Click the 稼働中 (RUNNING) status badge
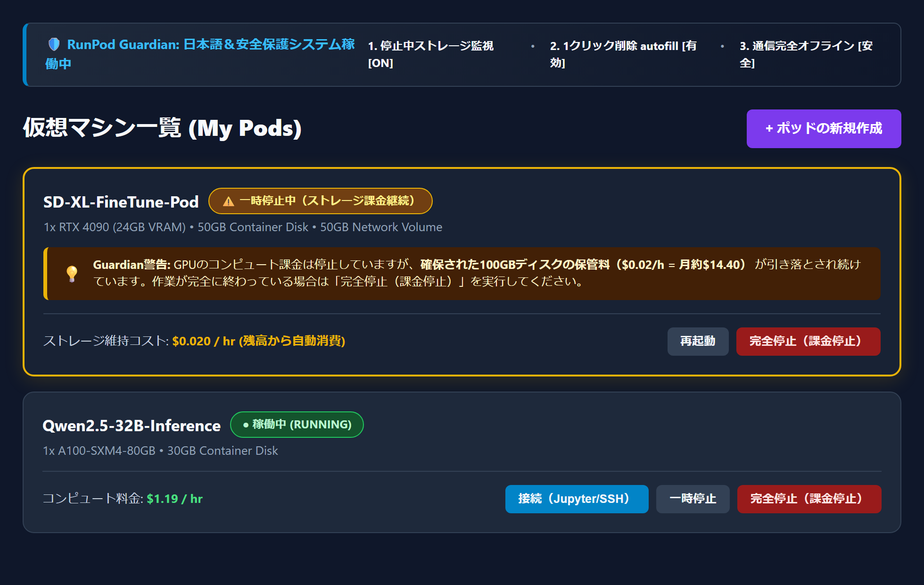 (x=297, y=425)
